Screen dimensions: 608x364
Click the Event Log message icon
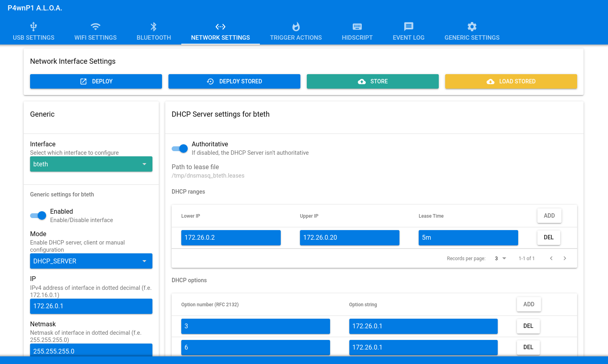pyautogui.click(x=409, y=27)
